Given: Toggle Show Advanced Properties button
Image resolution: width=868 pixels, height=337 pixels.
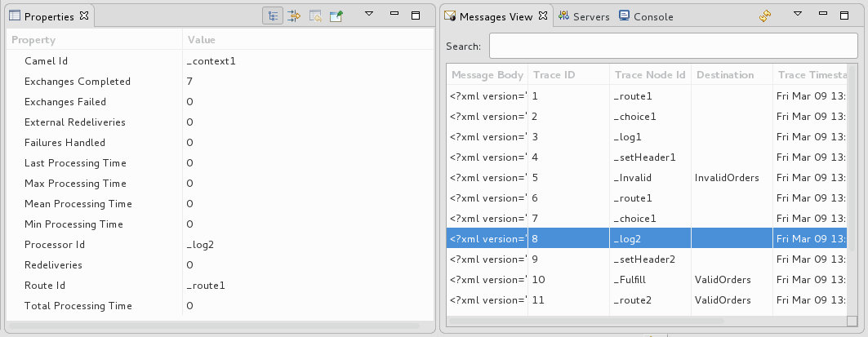Looking at the screenshot, I should click(x=295, y=16).
